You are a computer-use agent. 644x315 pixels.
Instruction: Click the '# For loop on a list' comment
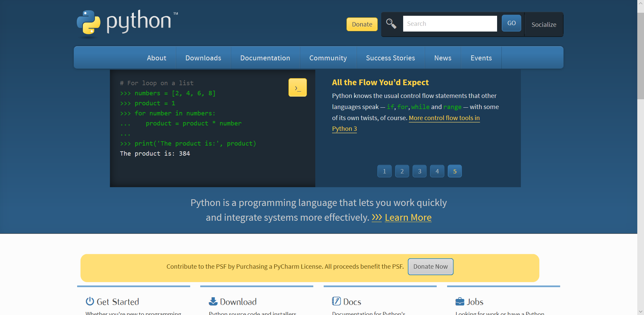[157, 83]
